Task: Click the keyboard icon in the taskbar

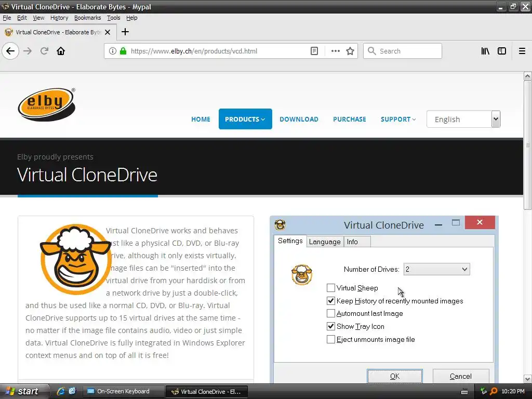Action: coord(464,392)
